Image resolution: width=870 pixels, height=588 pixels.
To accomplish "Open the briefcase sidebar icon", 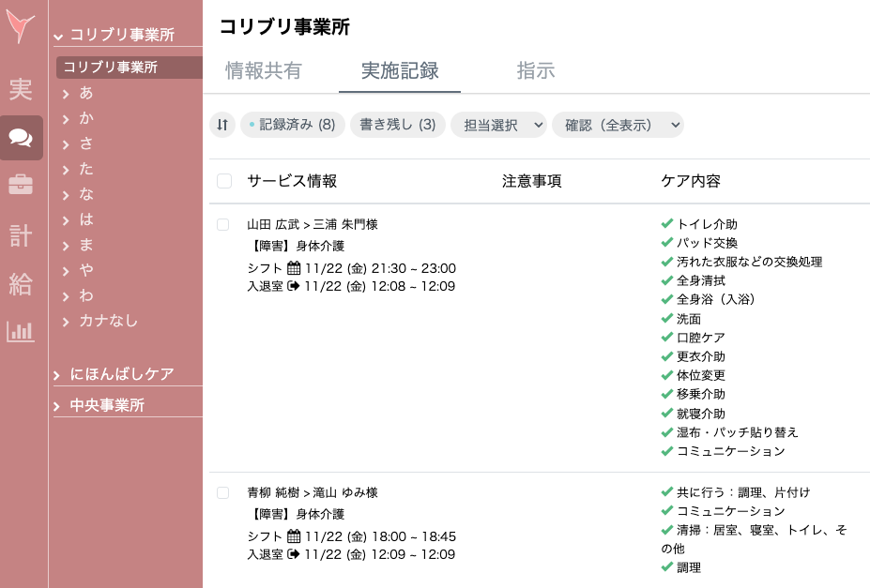I will (21, 185).
